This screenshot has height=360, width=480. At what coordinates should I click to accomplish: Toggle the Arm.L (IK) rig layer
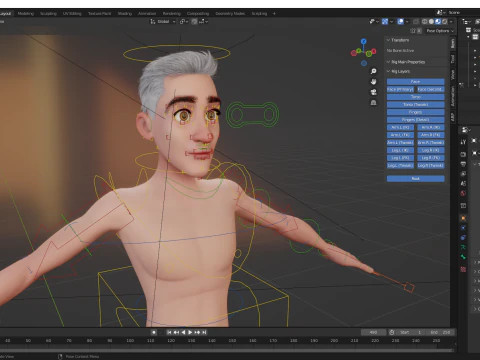[400, 127]
